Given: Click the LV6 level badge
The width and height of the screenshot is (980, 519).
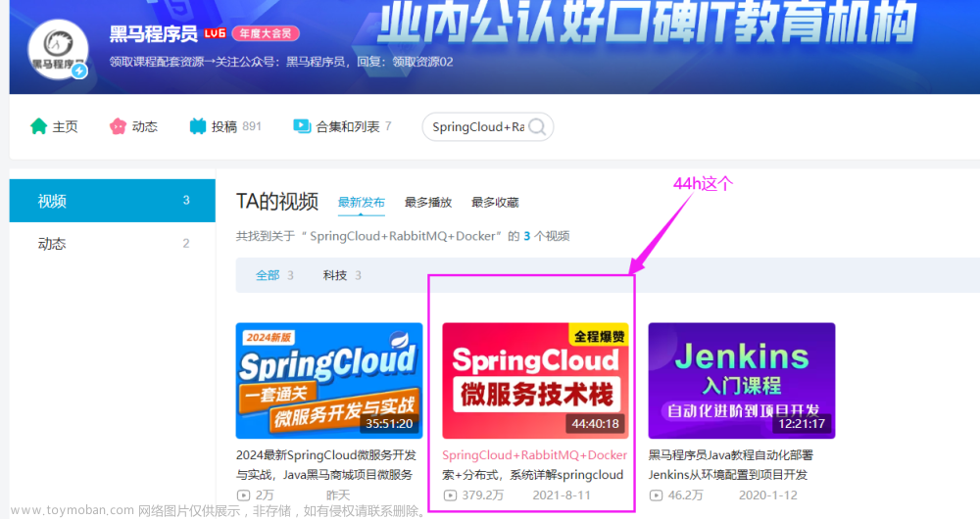Looking at the screenshot, I should [x=215, y=33].
